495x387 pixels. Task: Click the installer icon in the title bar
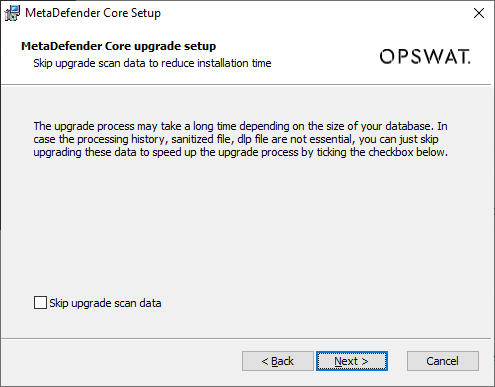12,13
